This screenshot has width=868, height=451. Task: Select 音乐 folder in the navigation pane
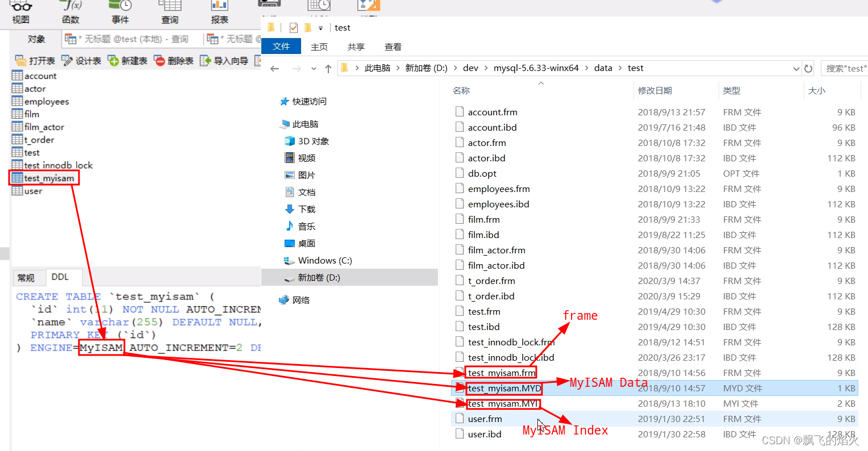(300, 227)
